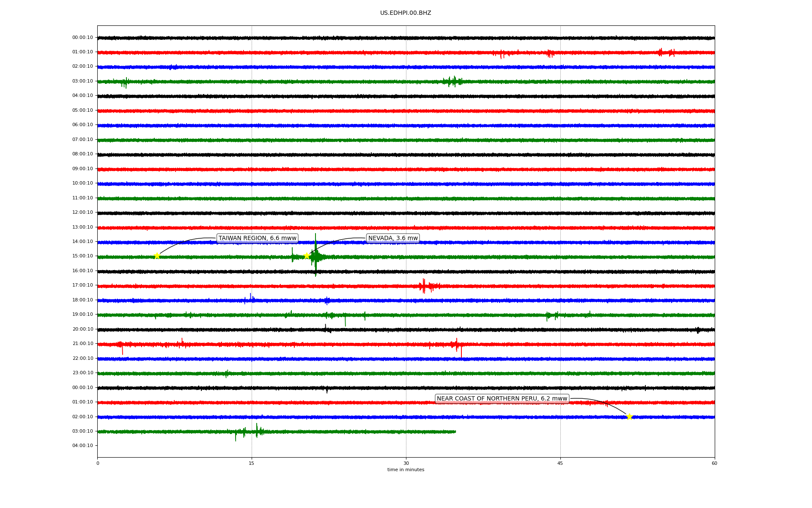812x508 pixels.
Task: Click the 45 minute x-axis tick label
Action: pyautogui.click(x=560, y=464)
